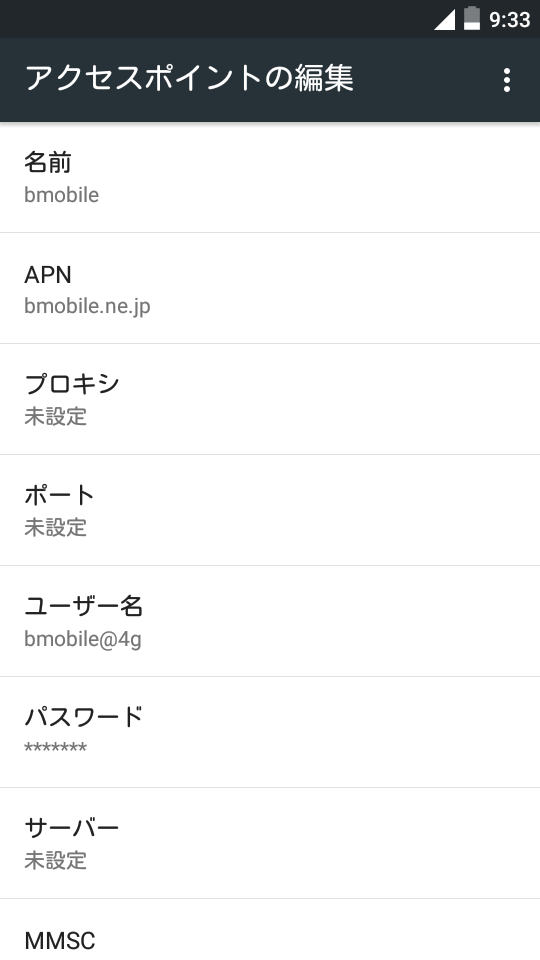Screen dimensions: 540x960
Task: Open the パスワード setting
Action: click(x=270, y=732)
